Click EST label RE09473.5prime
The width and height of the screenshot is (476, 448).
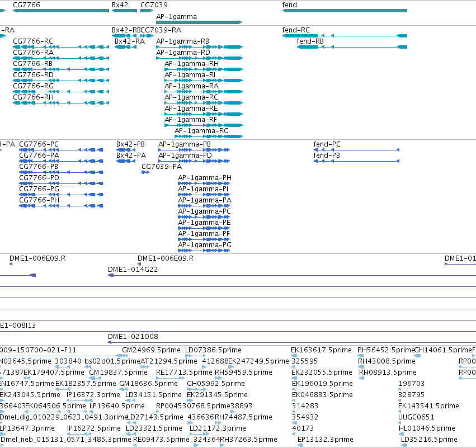(x=161, y=440)
